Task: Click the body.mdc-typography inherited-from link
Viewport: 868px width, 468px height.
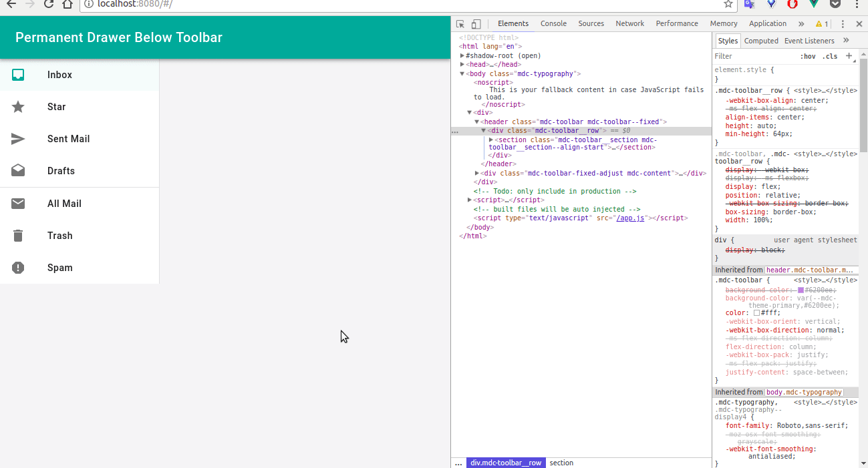Action: point(804,393)
